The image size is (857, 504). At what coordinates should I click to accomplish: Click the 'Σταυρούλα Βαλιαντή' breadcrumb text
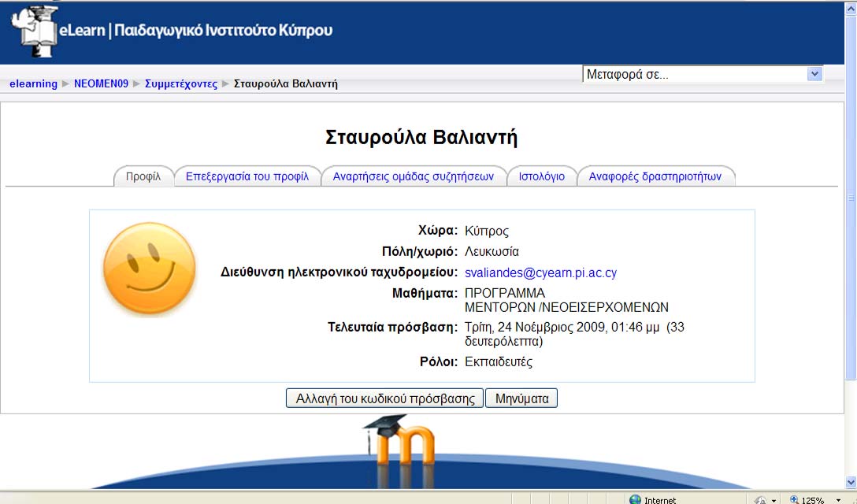pyautogui.click(x=286, y=83)
